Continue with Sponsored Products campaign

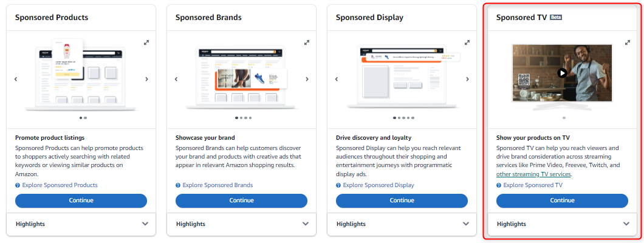click(81, 200)
